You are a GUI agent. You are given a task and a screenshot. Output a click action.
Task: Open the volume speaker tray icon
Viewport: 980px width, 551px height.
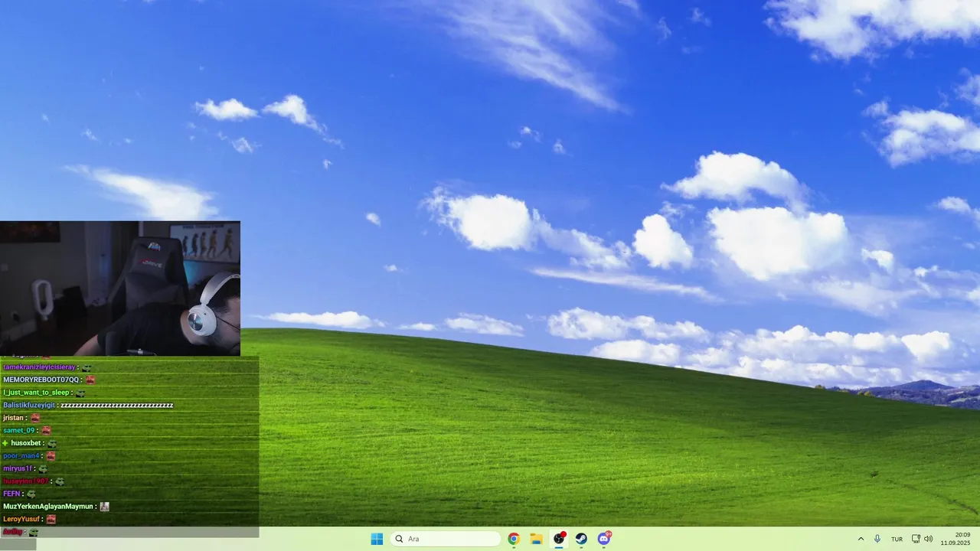point(929,539)
